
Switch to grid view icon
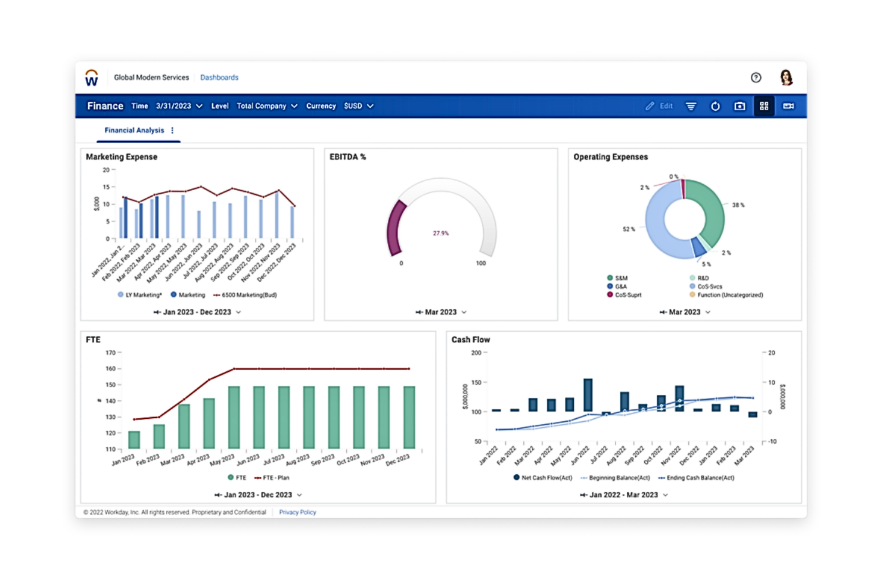pos(764,106)
